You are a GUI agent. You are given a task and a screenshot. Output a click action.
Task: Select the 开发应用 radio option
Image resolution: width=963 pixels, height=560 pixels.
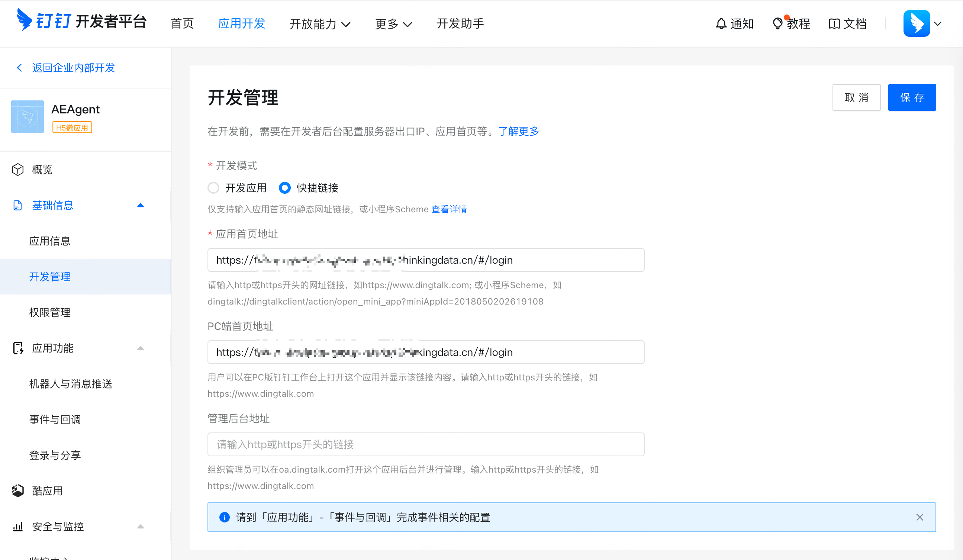tap(213, 188)
